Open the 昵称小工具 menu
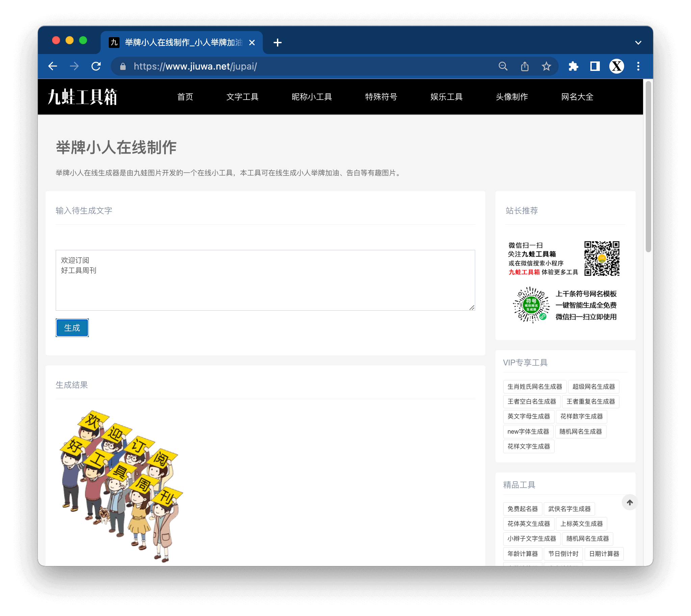This screenshot has height=616, width=691. point(312,97)
